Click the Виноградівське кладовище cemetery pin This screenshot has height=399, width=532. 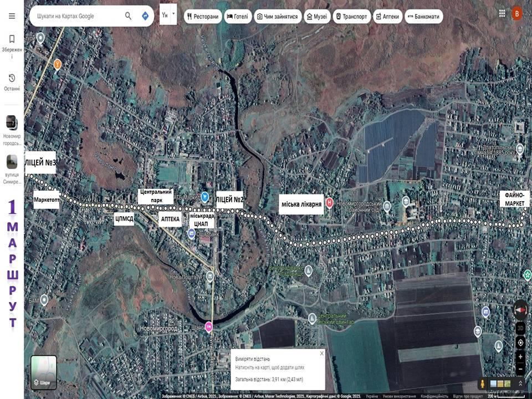point(308,271)
